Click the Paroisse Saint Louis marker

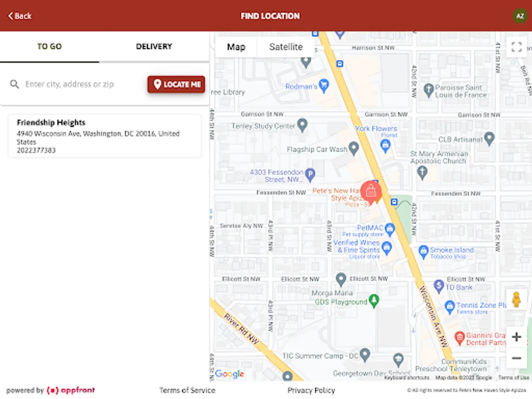428,90
